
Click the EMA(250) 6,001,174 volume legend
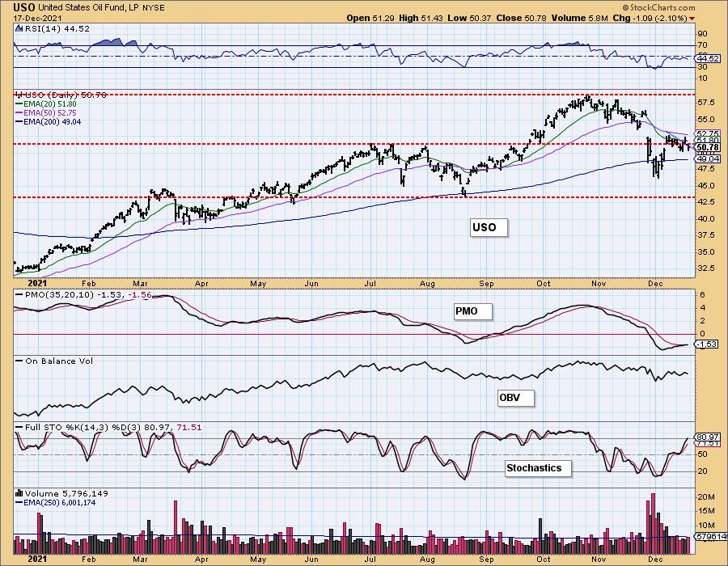click(x=56, y=502)
